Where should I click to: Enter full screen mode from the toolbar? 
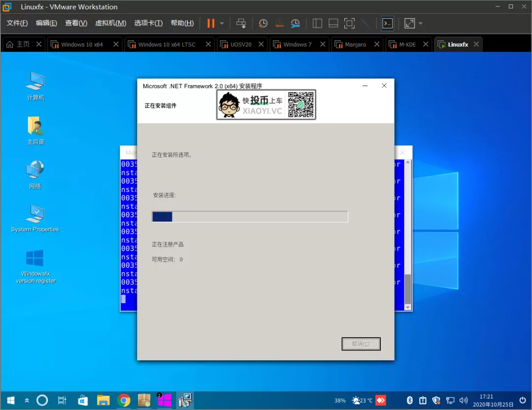(x=349, y=23)
